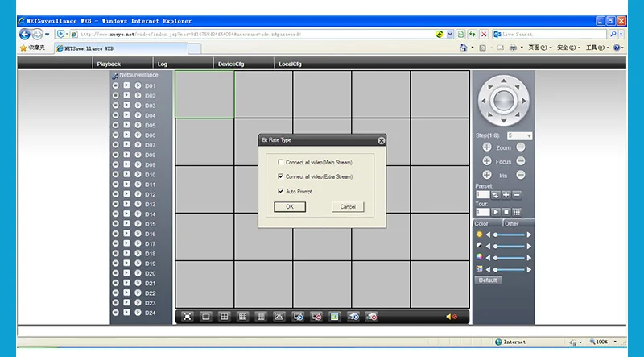Switch to the Other tab
The image size is (644, 357).
pyautogui.click(x=512, y=223)
